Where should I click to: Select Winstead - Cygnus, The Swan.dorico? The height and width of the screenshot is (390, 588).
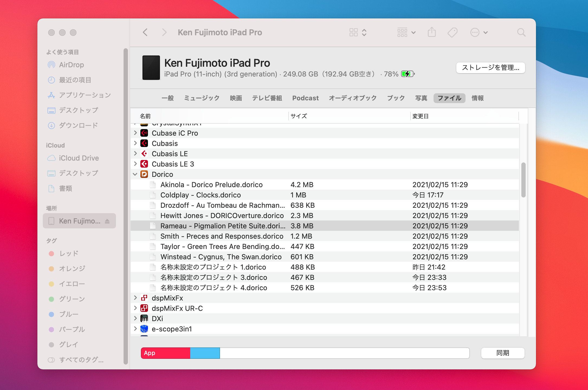click(325, 257)
